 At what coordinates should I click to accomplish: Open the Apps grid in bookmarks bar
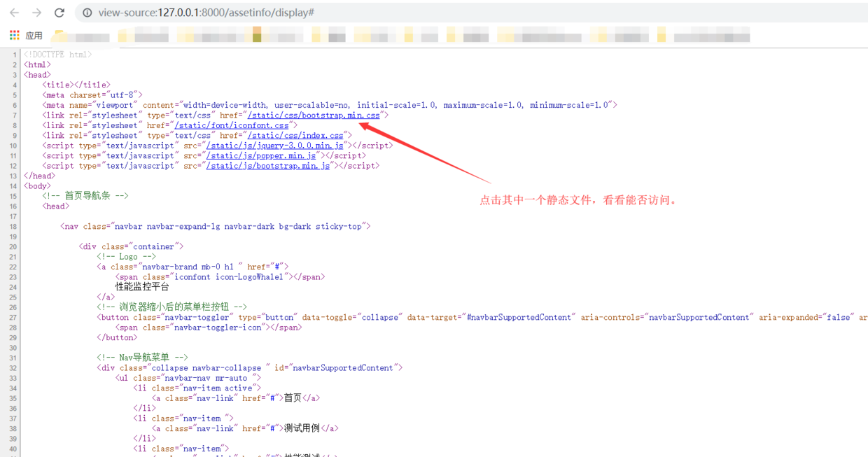15,35
